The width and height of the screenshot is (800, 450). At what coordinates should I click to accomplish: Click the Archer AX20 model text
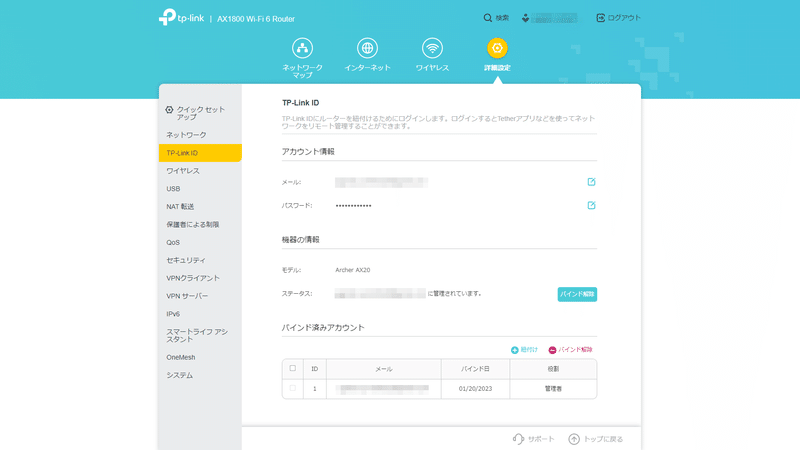[353, 270]
